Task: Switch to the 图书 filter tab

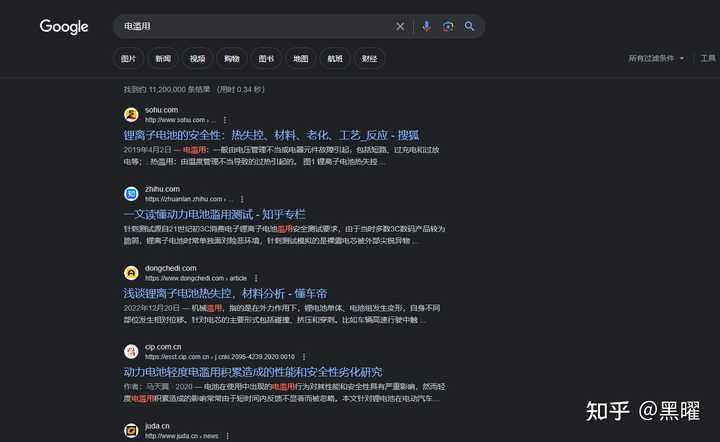Action: [266, 59]
